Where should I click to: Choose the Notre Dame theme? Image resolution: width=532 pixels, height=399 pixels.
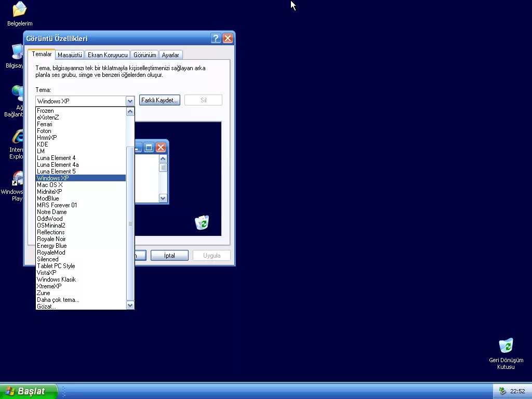coord(81,212)
